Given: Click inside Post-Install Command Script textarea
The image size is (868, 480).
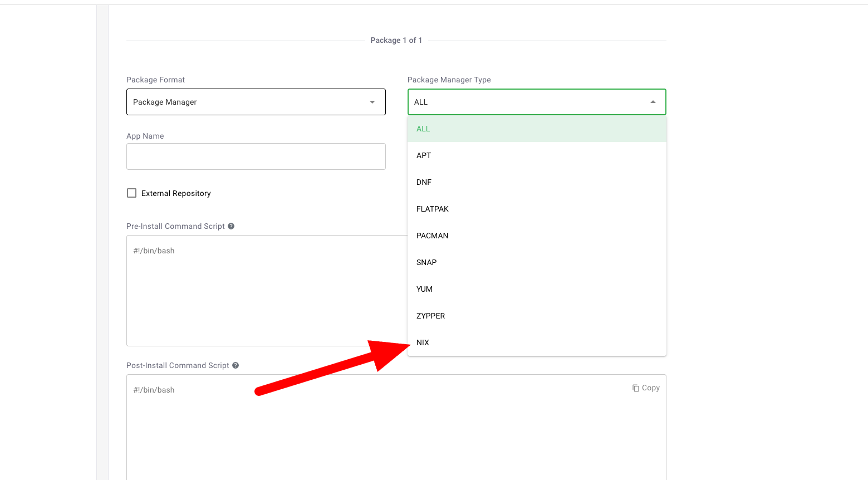Looking at the screenshot, I should [x=396, y=427].
